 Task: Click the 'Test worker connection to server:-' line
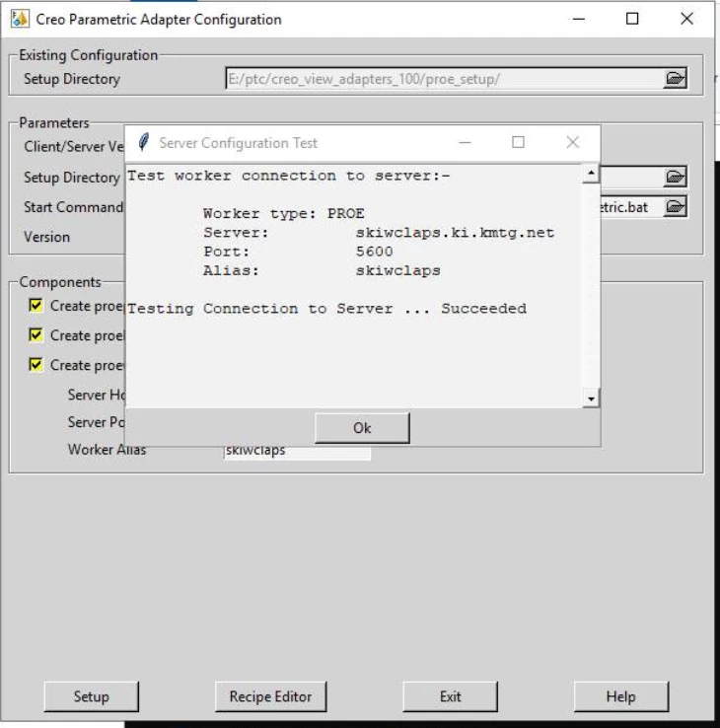click(288, 176)
